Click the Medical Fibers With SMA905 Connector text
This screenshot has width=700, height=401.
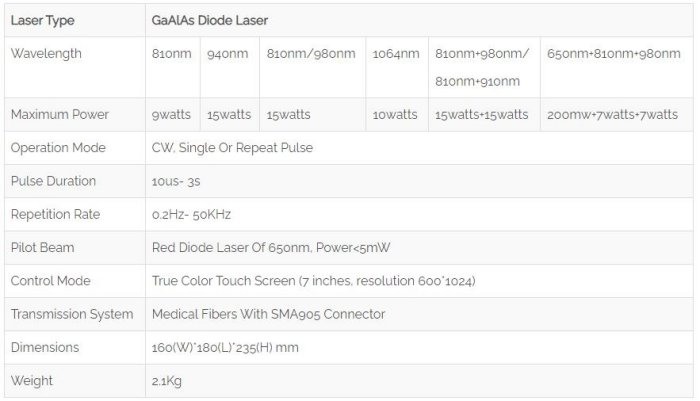pos(268,314)
